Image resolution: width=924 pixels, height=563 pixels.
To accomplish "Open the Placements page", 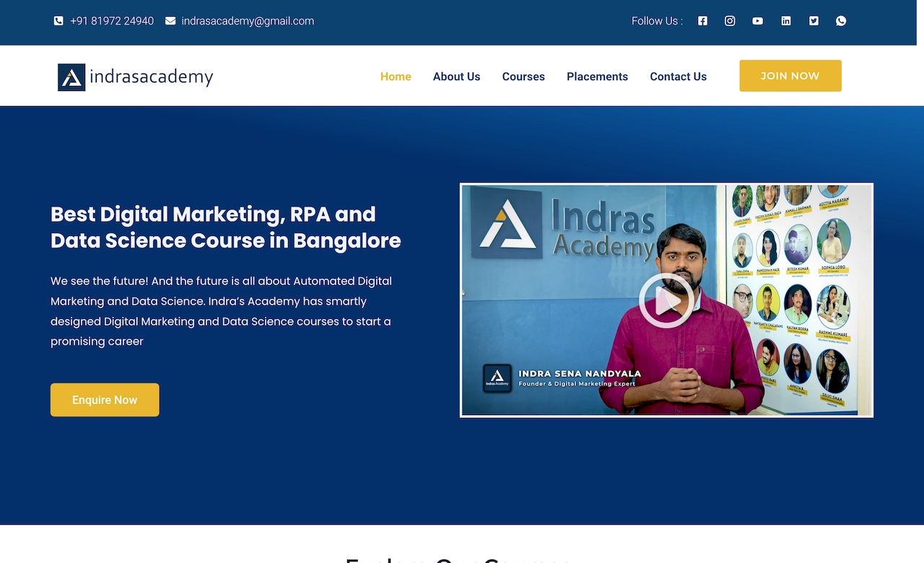I will pyautogui.click(x=597, y=77).
